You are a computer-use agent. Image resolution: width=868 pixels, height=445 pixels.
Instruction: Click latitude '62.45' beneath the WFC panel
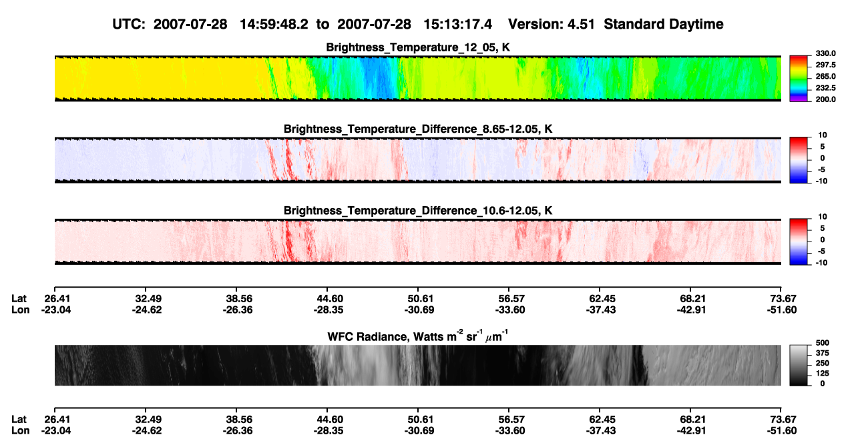point(603,420)
